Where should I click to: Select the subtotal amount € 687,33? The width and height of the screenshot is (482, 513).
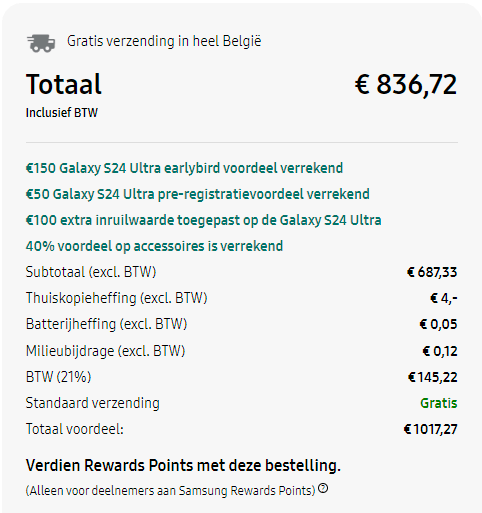coord(432,272)
